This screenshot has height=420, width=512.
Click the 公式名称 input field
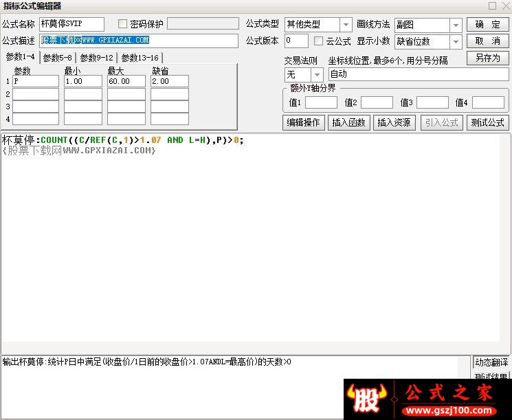pos(71,25)
